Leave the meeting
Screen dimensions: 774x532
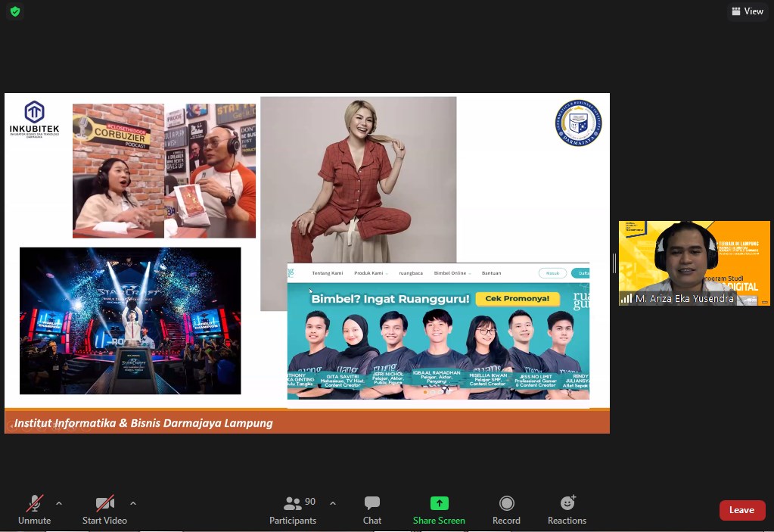(742, 510)
